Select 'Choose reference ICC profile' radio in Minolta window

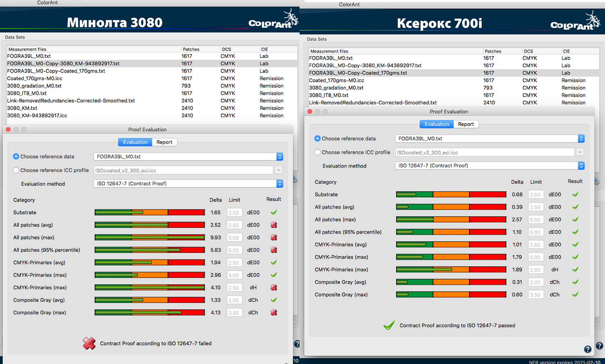click(16, 170)
